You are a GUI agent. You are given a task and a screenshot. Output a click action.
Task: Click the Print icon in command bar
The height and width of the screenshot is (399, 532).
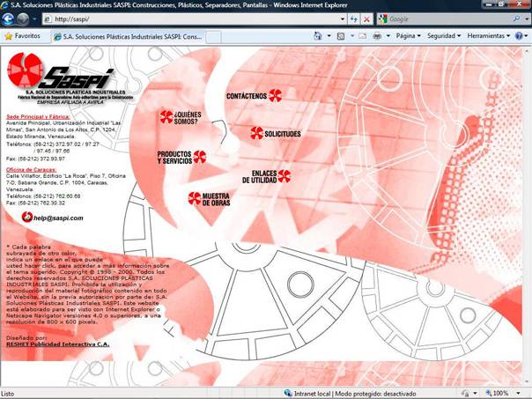(x=376, y=36)
